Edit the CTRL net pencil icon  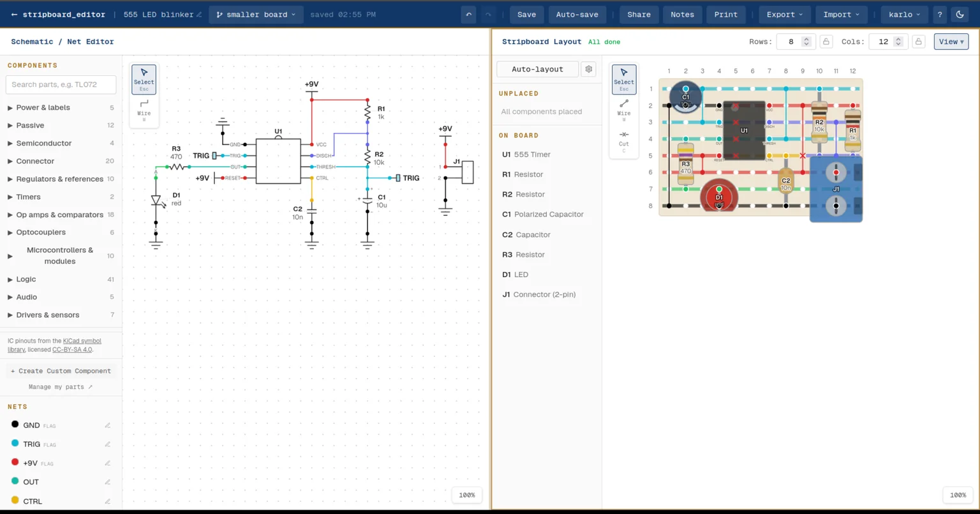point(108,501)
